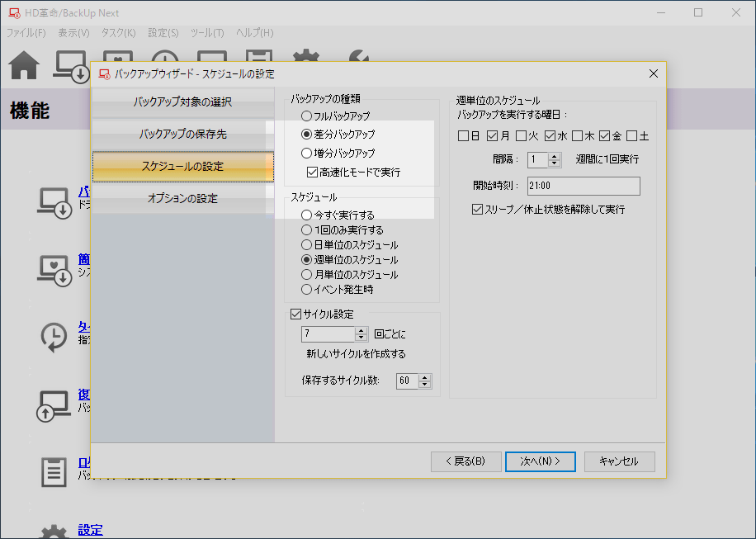Click the 復 restore link in main window
Image resolution: width=756 pixels, height=539 pixels.
(x=84, y=395)
